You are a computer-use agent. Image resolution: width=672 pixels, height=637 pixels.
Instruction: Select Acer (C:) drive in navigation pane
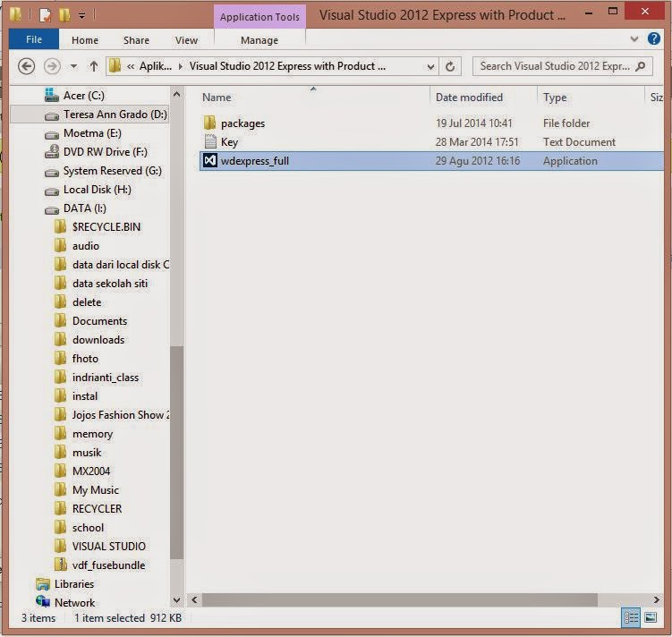[x=84, y=96]
